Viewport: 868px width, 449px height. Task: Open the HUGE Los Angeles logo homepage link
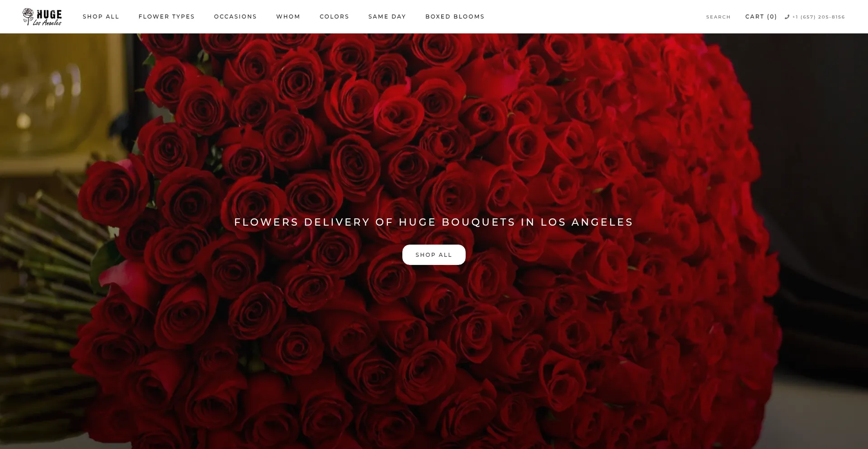click(x=42, y=17)
